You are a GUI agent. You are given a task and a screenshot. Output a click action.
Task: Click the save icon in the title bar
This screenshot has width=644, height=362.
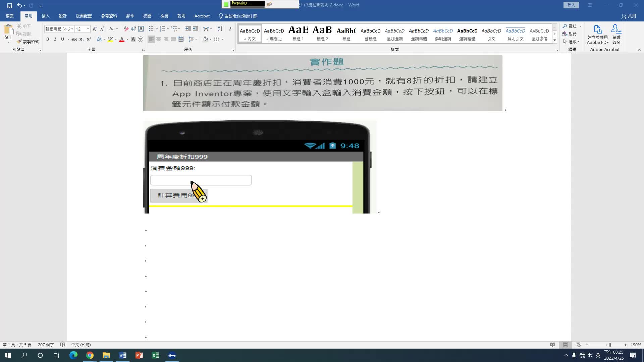[9, 5]
